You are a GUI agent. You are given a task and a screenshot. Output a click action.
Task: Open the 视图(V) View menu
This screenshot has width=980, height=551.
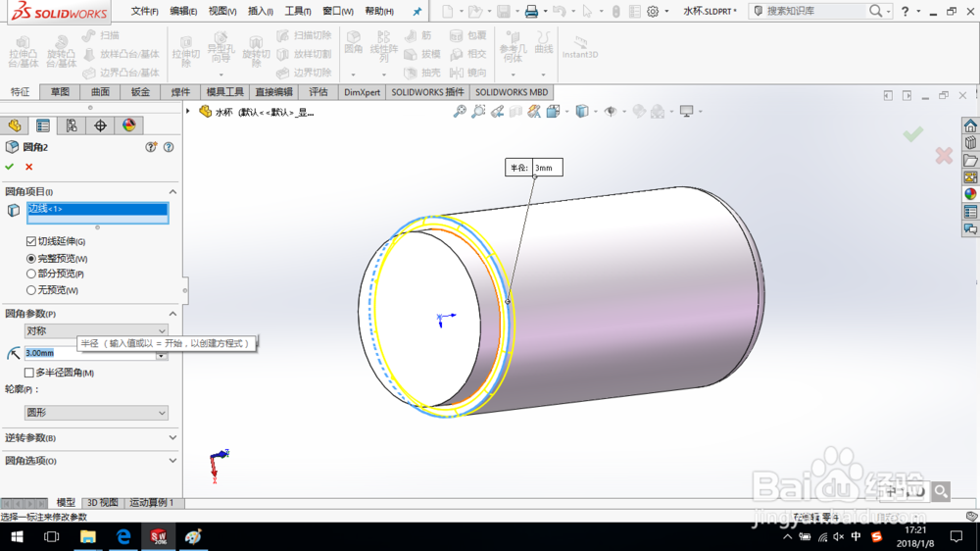click(221, 11)
